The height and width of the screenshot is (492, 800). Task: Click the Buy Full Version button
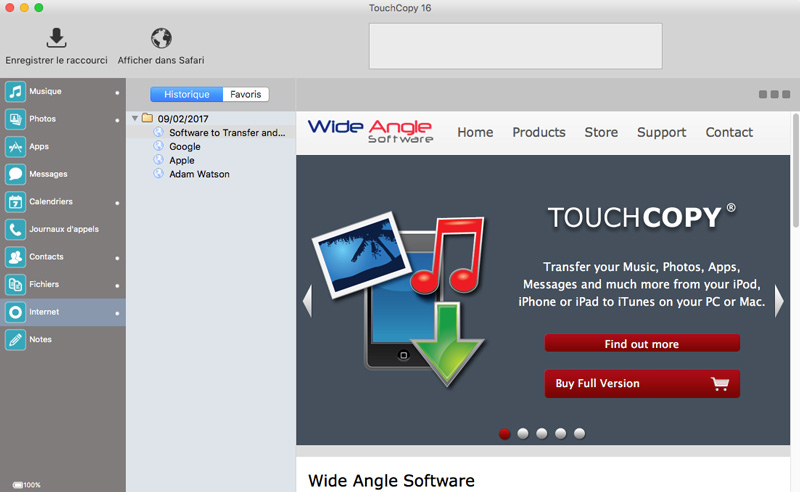(x=642, y=383)
